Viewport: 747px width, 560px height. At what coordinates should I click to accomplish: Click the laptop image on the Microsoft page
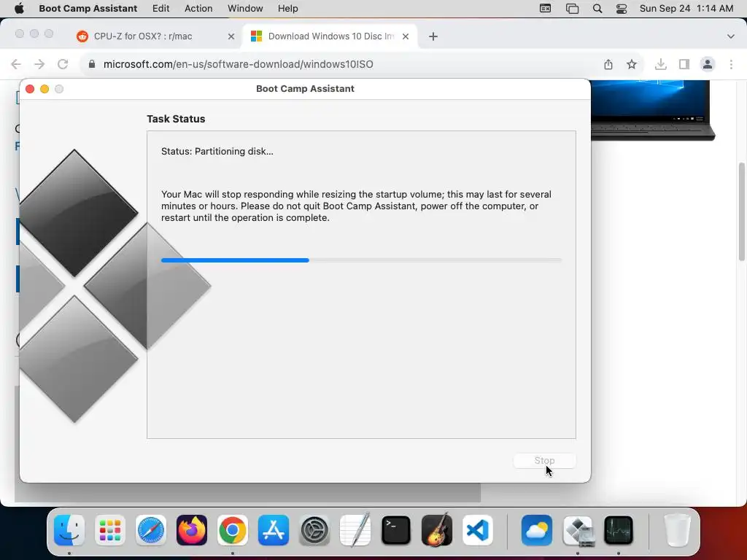[652, 111]
